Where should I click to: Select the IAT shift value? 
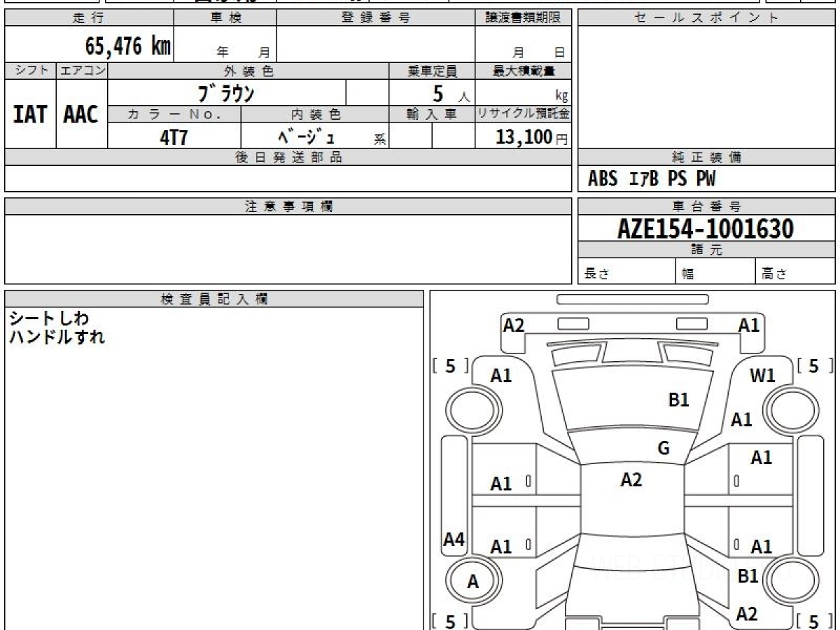point(30,115)
